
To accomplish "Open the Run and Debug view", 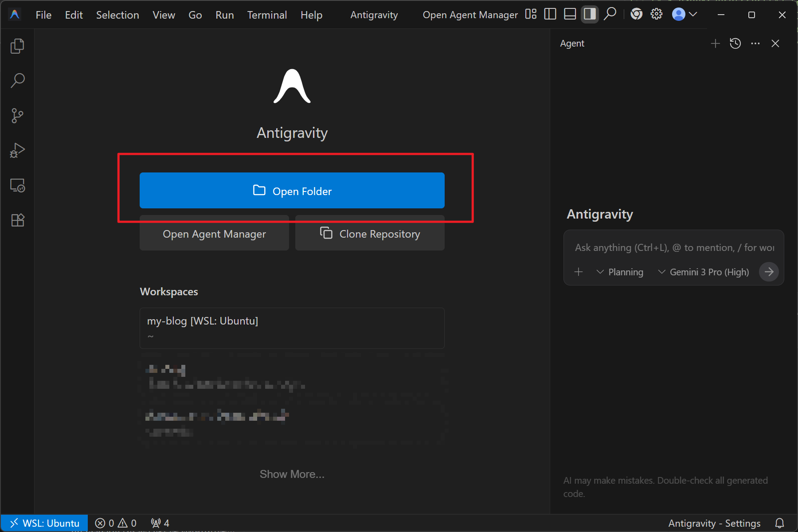I will click(x=17, y=151).
